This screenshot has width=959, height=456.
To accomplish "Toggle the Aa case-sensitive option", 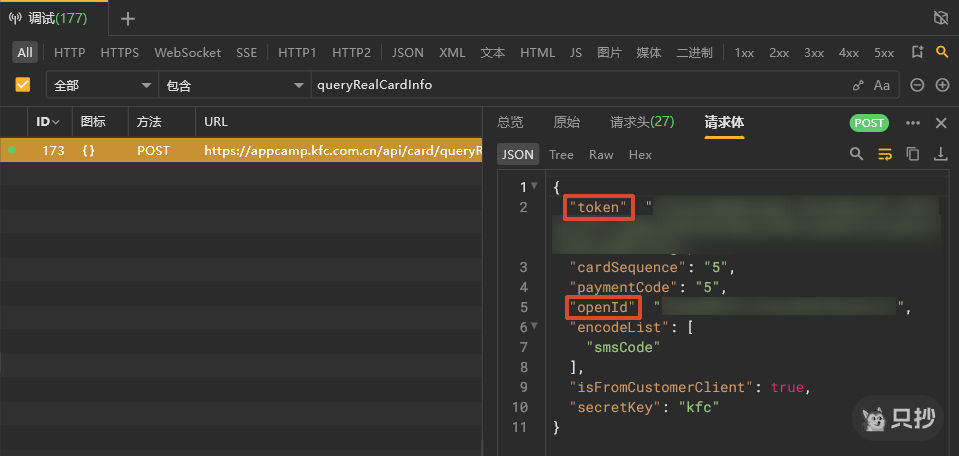I will coord(881,86).
